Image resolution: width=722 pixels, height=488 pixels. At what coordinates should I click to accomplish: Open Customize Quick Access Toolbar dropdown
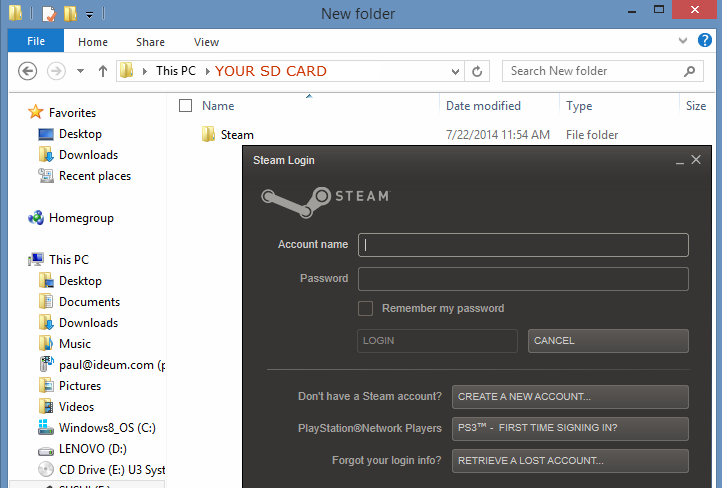pos(89,15)
